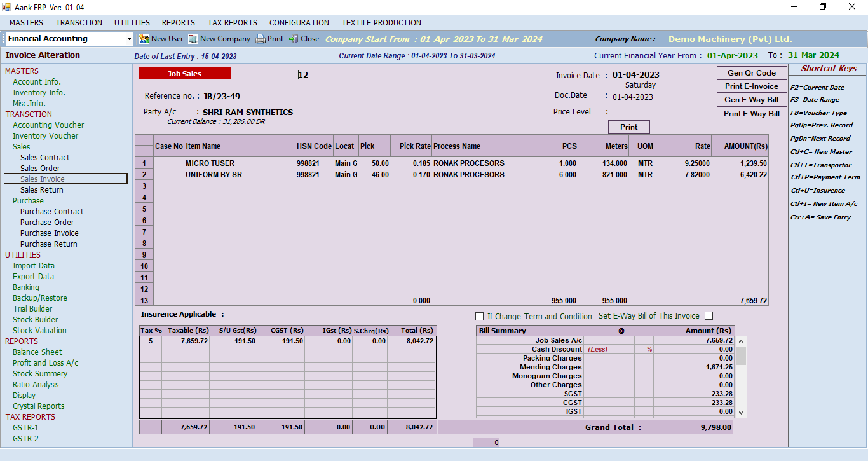The width and height of the screenshot is (868, 461).
Task: Open Import Data utility
Action: 34,266
